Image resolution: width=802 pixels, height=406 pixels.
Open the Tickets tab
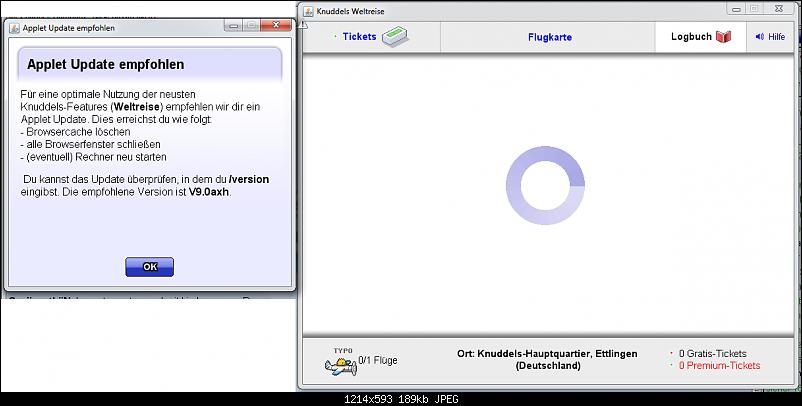[x=371, y=37]
